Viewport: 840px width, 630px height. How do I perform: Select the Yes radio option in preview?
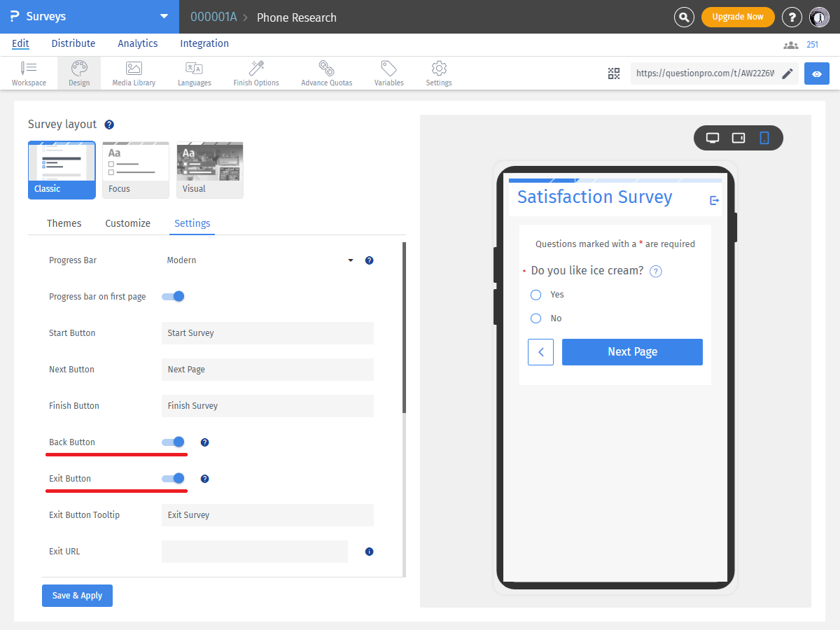point(535,295)
